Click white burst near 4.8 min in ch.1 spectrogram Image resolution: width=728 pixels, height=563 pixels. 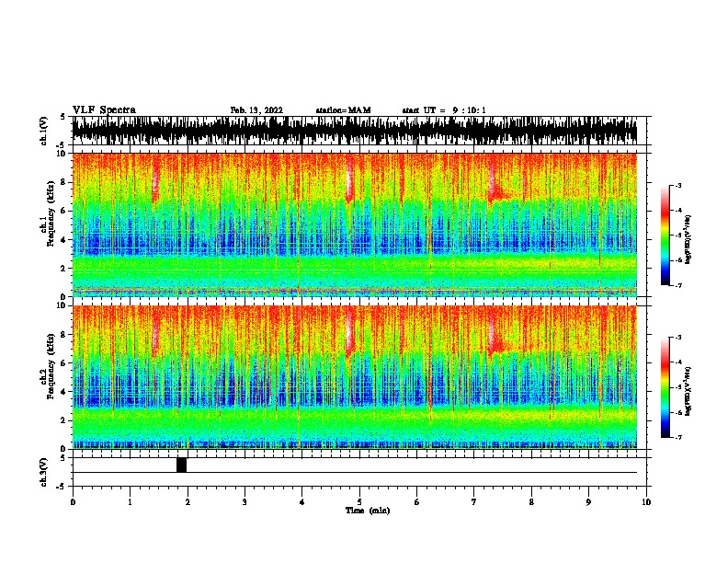point(349,178)
